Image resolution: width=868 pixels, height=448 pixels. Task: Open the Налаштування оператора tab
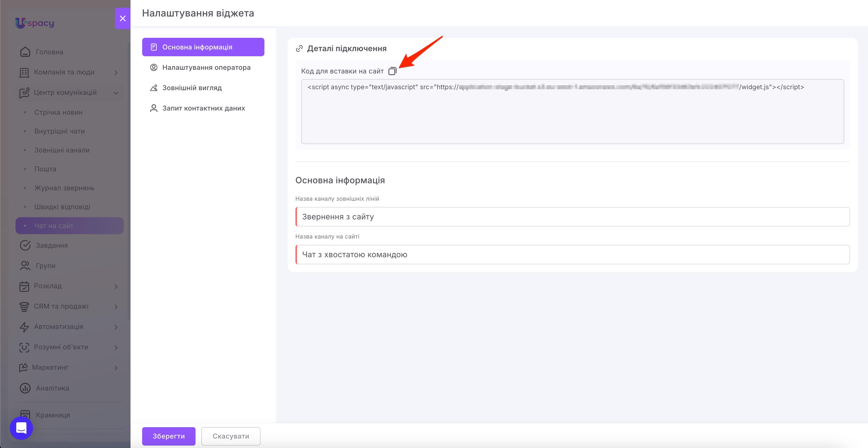203,67
